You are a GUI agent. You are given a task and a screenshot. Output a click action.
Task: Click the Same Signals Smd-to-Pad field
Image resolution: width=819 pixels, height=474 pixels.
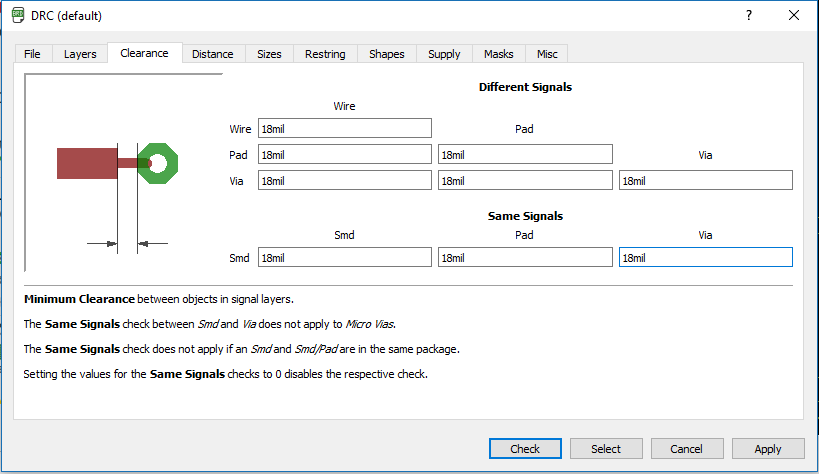tap(525, 258)
